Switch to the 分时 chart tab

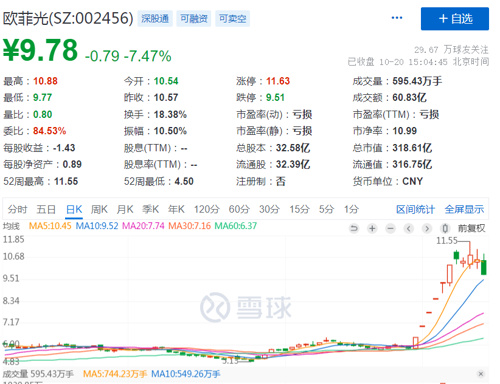point(17,209)
